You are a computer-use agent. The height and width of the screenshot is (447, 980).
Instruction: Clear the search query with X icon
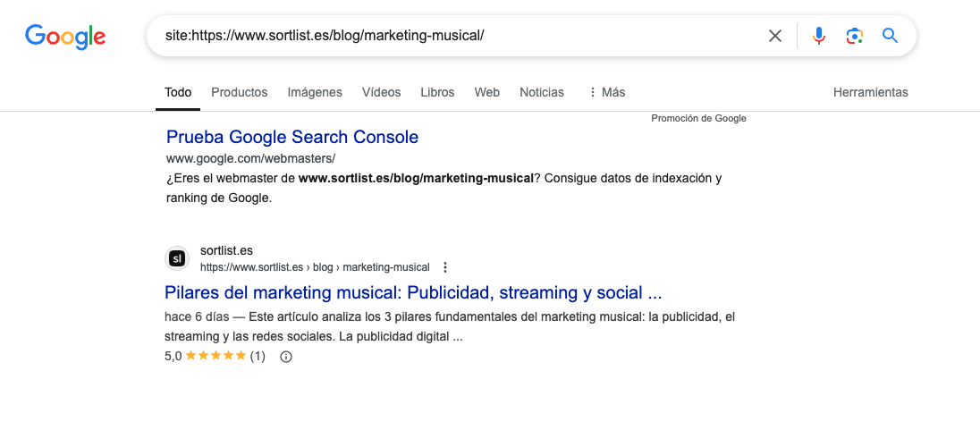click(x=774, y=36)
